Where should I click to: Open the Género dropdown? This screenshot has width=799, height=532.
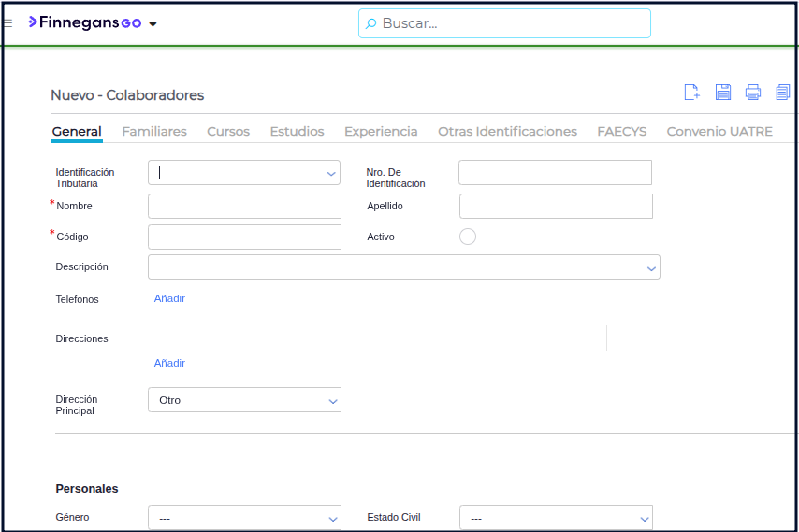[331, 518]
